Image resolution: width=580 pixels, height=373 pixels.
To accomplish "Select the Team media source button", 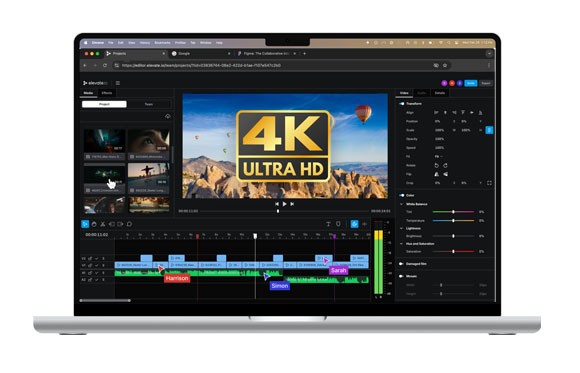I will point(149,104).
